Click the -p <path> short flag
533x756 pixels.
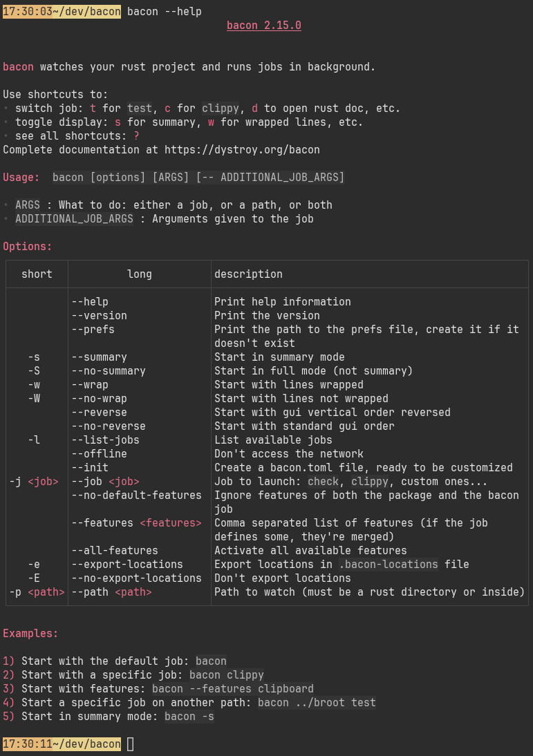[x=37, y=592]
